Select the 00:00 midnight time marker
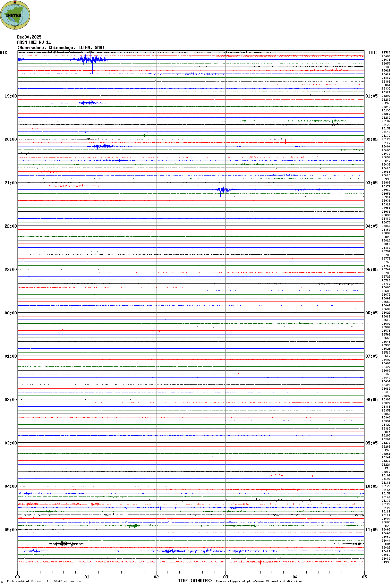 pyautogui.click(x=10, y=313)
